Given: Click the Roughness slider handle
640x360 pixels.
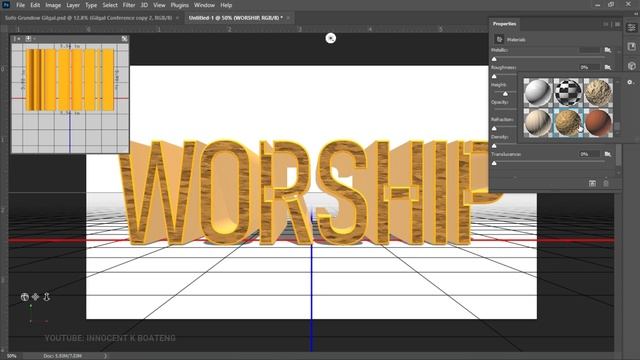Looking at the screenshot, I should coord(494,76).
